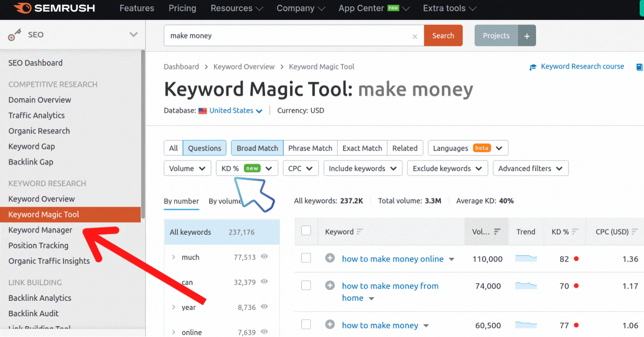Check the 'how to make money from home' checkbox
Screen dimensions: 644x337
[306, 285]
